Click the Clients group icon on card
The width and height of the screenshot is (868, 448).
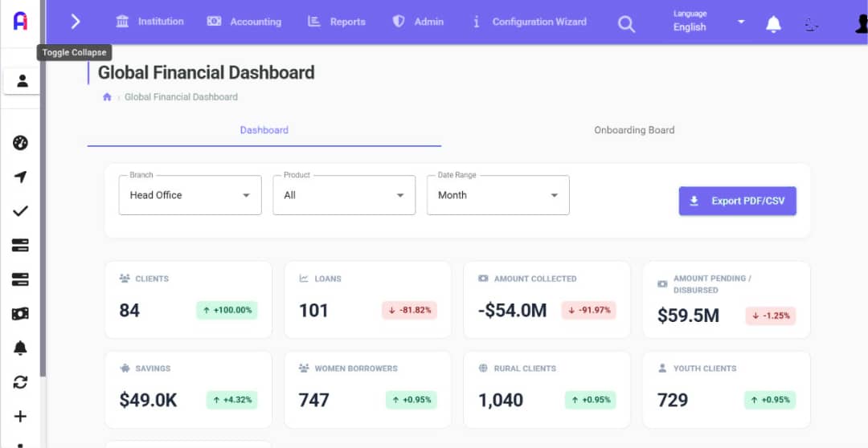coord(125,279)
